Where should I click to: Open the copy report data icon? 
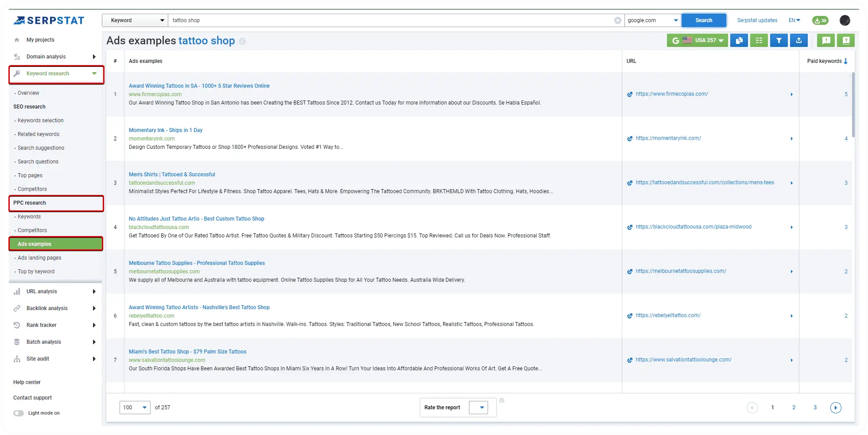[739, 40]
